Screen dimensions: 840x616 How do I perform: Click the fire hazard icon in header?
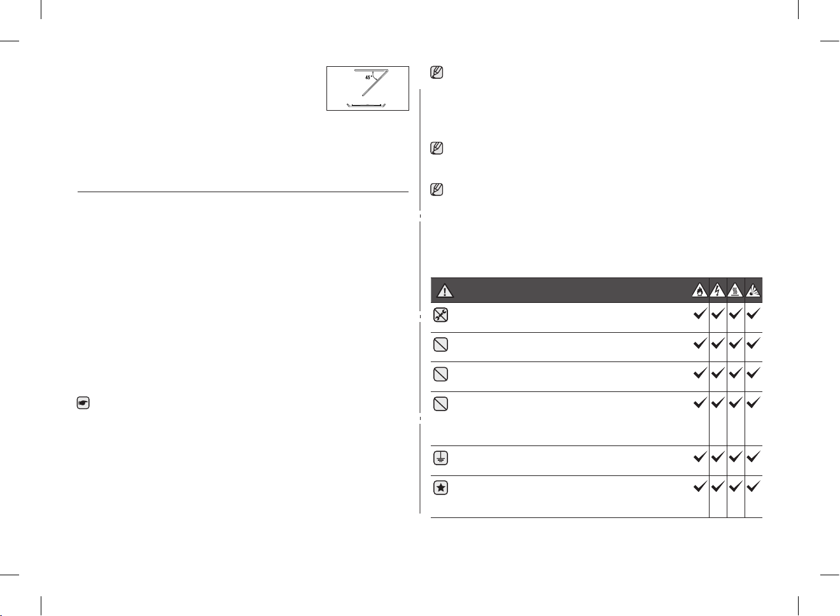(699, 290)
